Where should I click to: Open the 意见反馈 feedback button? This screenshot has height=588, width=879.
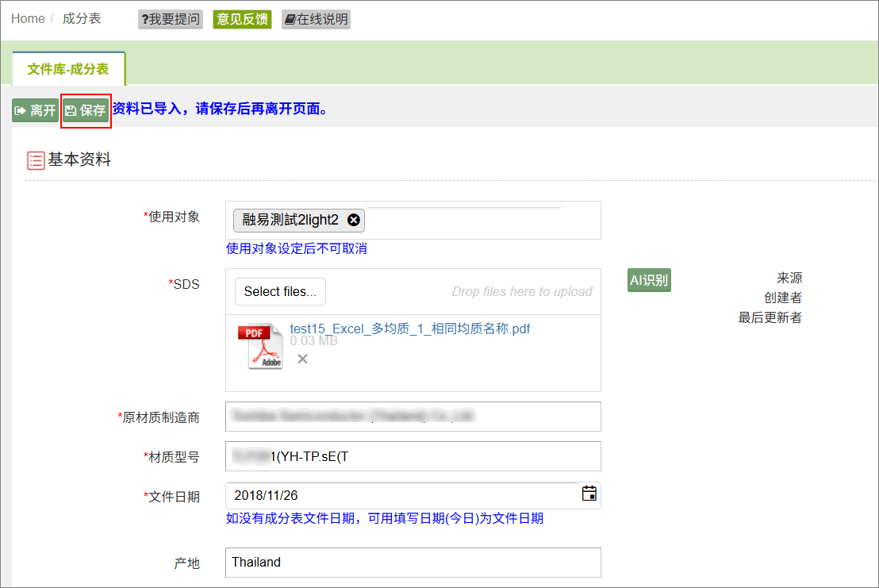242,19
